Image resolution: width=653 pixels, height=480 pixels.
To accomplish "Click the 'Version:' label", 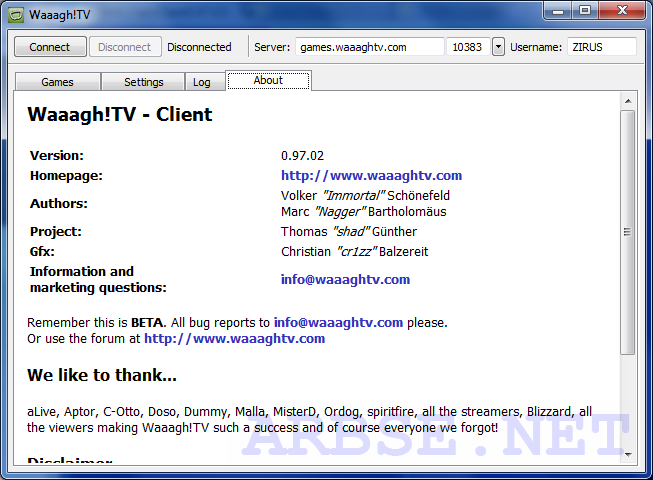I will point(57,156).
